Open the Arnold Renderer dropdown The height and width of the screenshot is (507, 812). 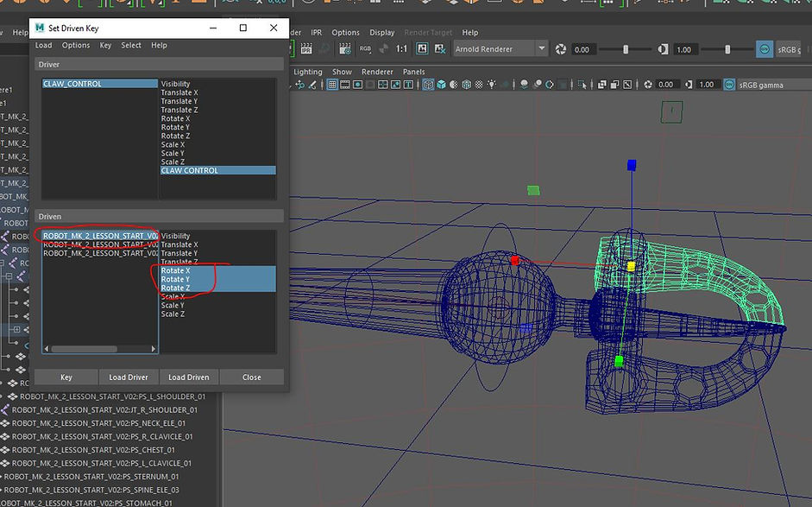pyautogui.click(x=500, y=49)
